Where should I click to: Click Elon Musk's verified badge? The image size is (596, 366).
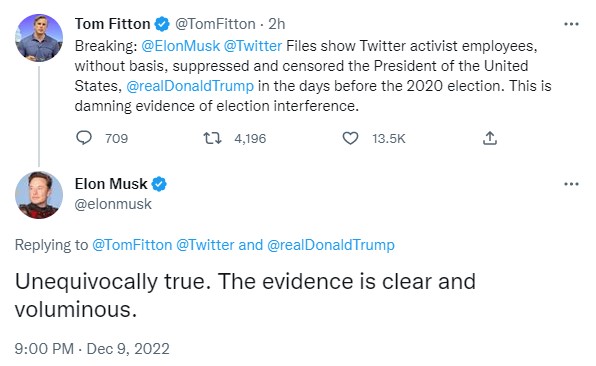pyautogui.click(x=159, y=184)
